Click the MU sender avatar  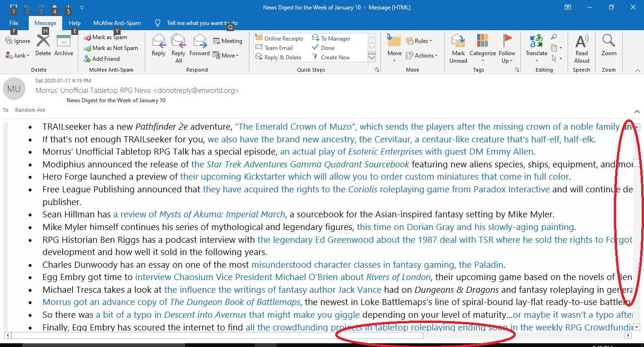pos(14,89)
